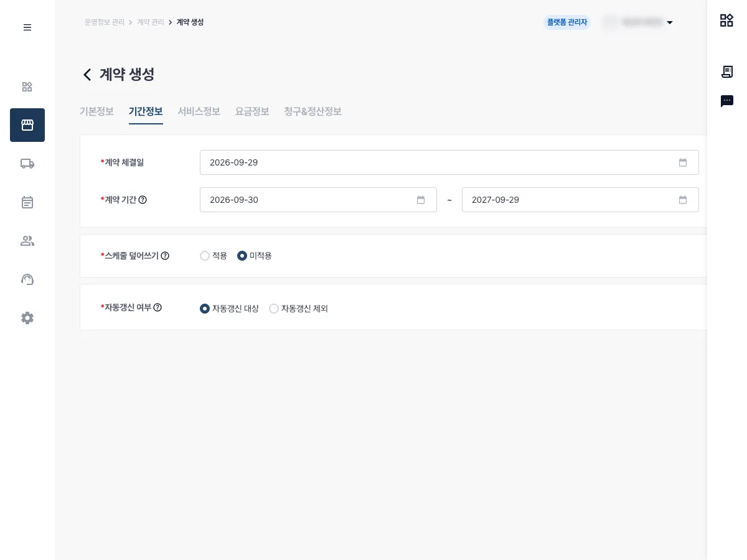Image resolution: width=747 pixels, height=560 pixels.
Task: Switch to 기간정보 tab
Action: (x=146, y=111)
